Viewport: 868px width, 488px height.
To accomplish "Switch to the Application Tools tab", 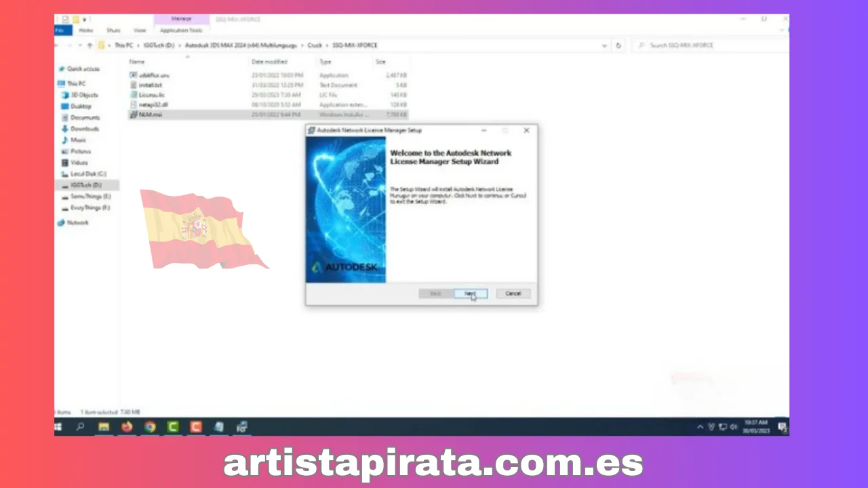I will click(181, 30).
